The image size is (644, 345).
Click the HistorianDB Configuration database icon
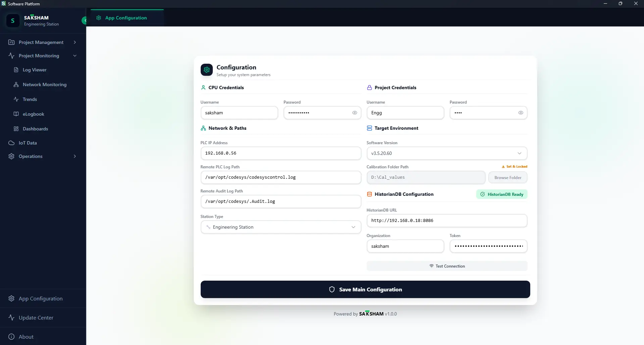click(x=369, y=194)
